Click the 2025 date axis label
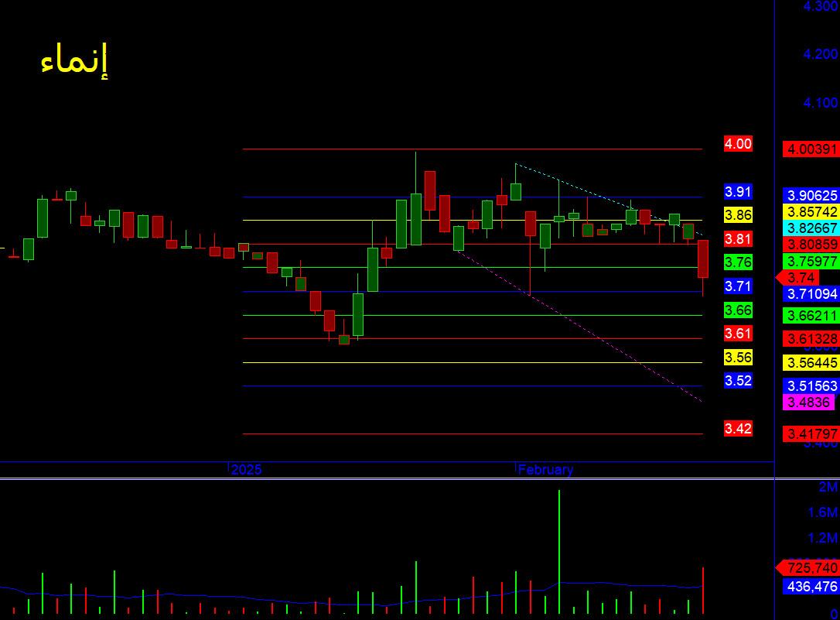Viewport: 840px width, 620px height. tap(246, 469)
